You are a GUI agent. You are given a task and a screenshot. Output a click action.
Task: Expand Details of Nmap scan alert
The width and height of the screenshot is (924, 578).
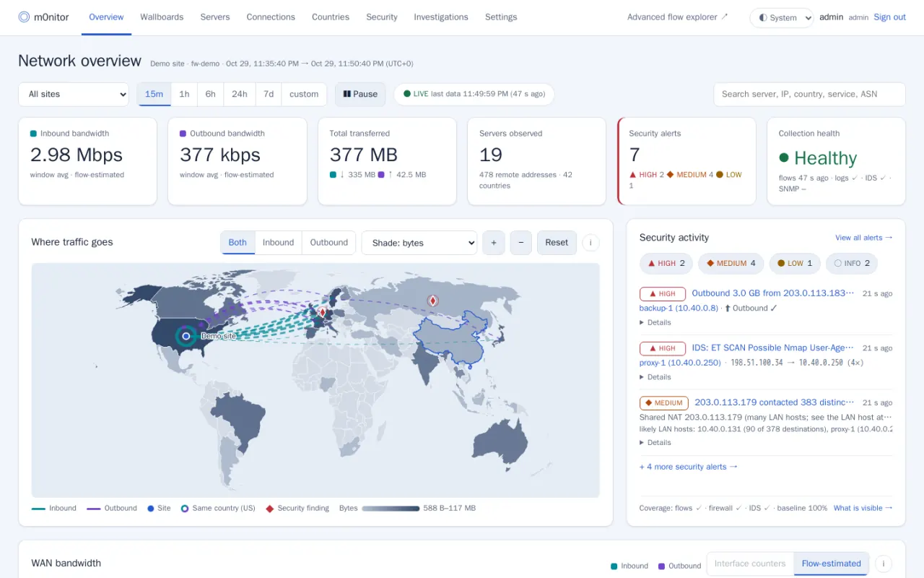point(655,377)
